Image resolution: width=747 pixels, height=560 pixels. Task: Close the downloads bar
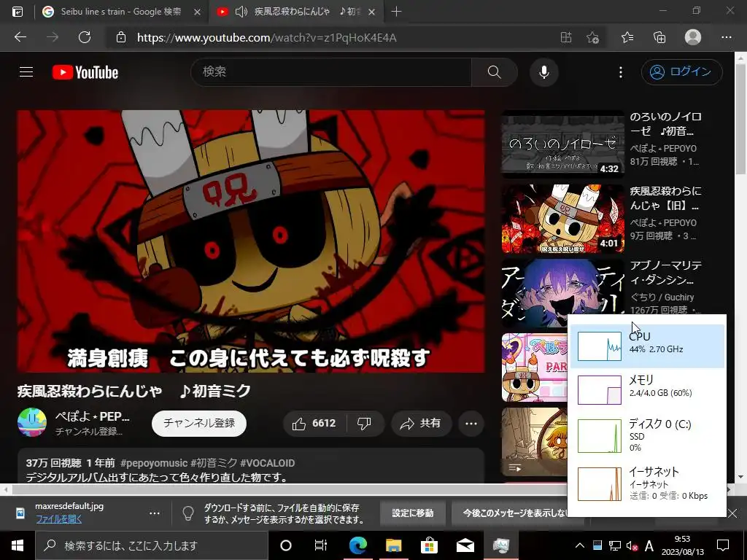click(x=732, y=513)
